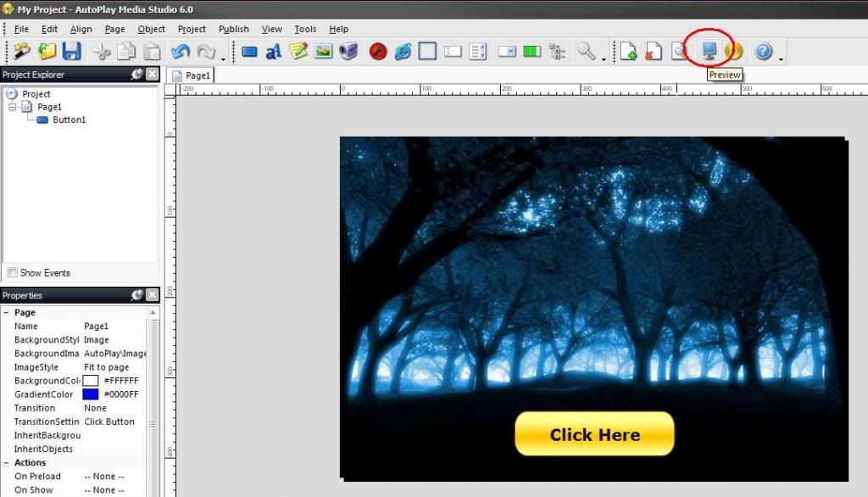The image size is (868, 497).
Task: Click the yellow Click Here button
Action: click(x=594, y=434)
